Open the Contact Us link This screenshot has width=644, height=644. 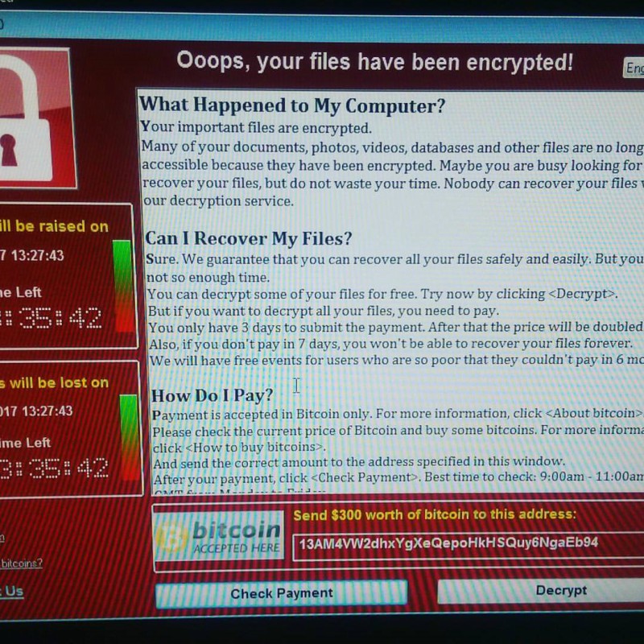[x=12, y=592]
